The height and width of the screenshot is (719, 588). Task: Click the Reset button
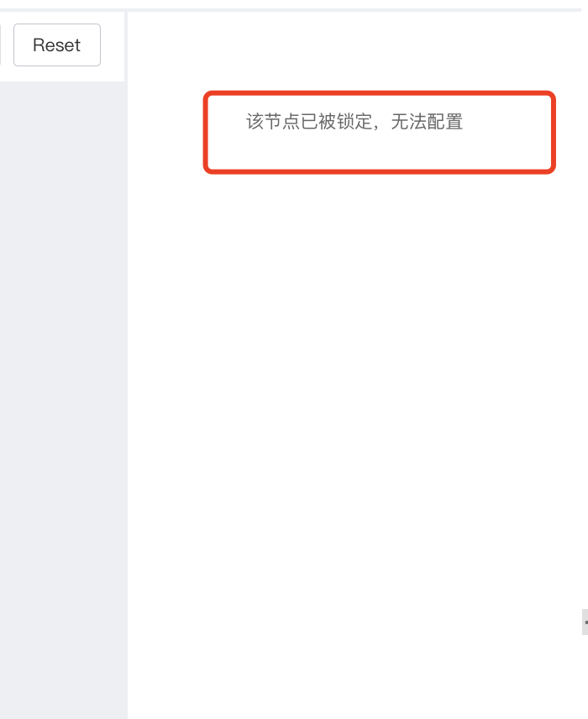[x=57, y=45]
